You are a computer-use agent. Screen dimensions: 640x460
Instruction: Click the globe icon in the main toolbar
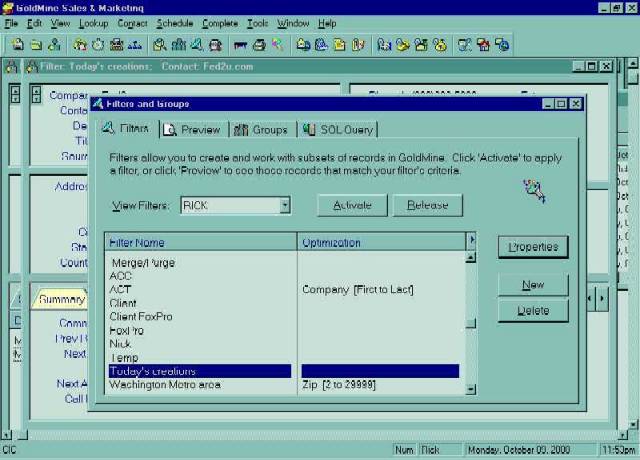(x=502, y=45)
